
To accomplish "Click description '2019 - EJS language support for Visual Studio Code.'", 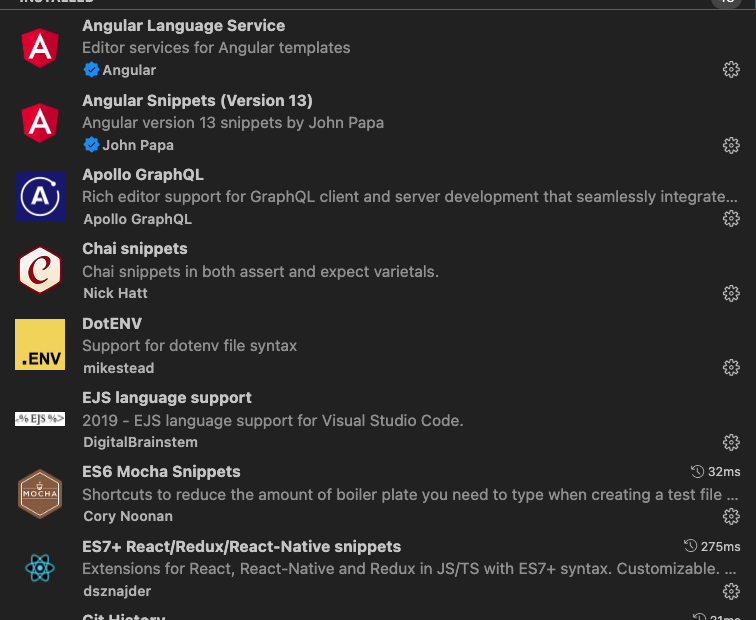I will tap(272, 420).
